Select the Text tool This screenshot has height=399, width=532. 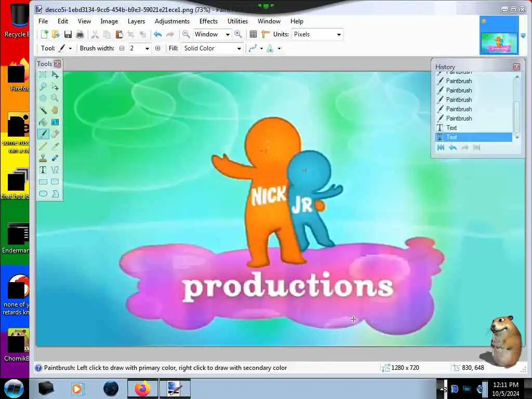43,170
